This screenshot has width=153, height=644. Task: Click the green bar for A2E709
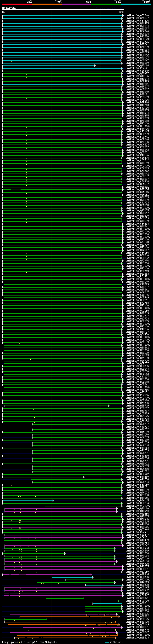point(57,406)
